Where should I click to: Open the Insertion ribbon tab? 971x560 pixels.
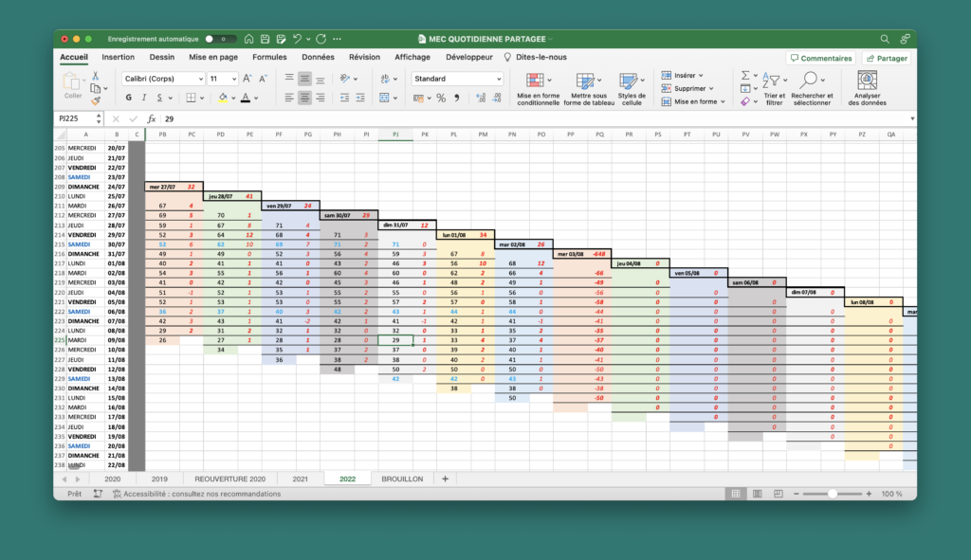pyautogui.click(x=118, y=57)
